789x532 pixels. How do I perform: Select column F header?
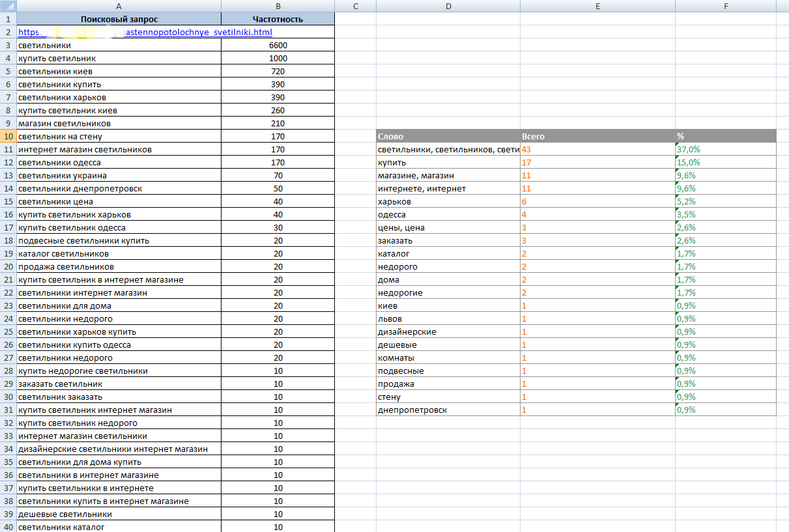click(726, 6)
